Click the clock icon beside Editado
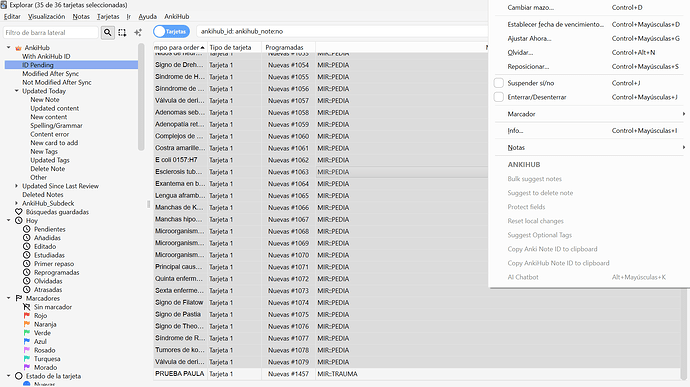The height and width of the screenshot is (387, 690). click(x=27, y=247)
